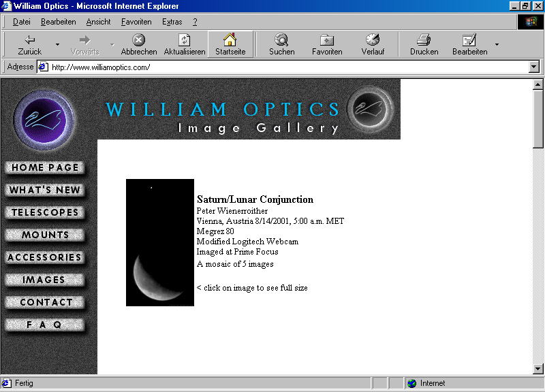Open the F A Q page
545x392 pixels.
click(45, 325)
